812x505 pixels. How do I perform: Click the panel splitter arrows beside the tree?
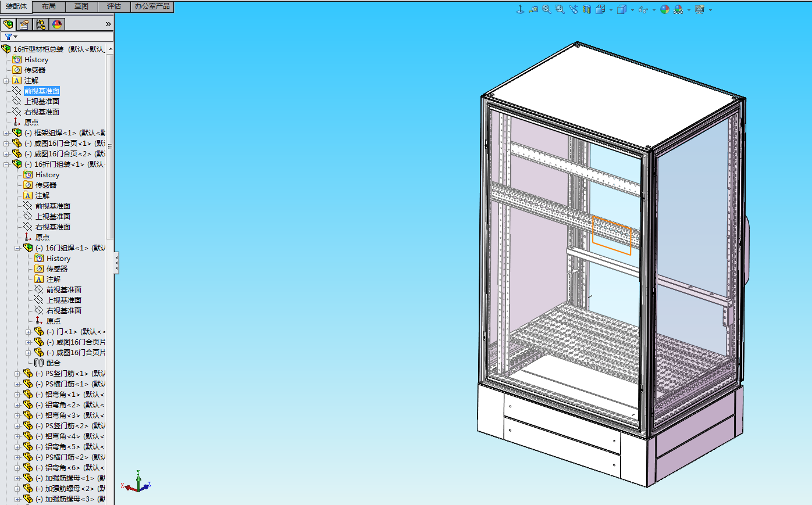(116, 262)
